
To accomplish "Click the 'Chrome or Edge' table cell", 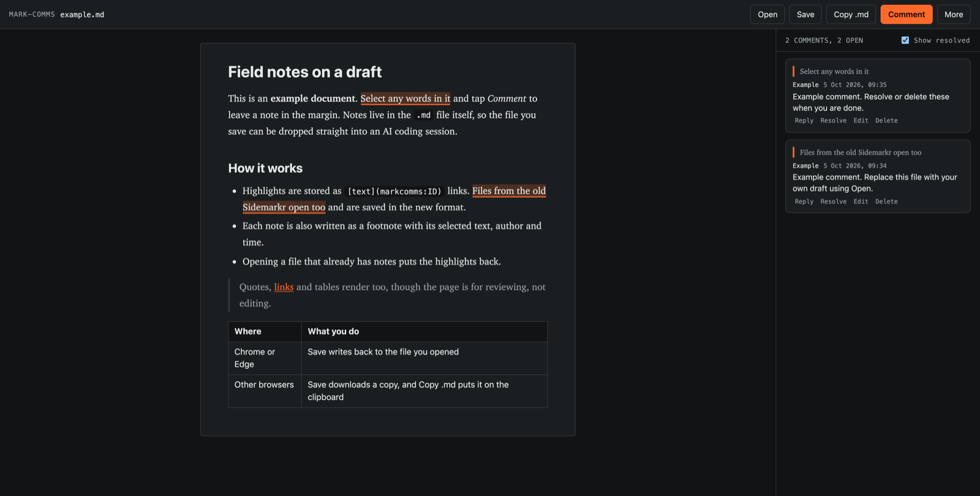I will coord(265,358).
